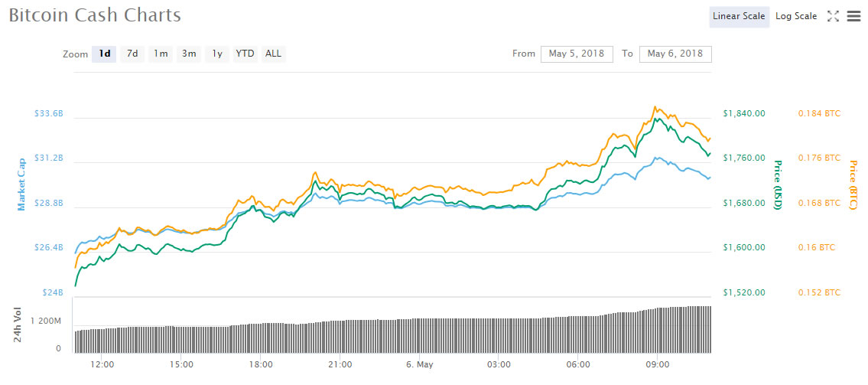Click volume bars near 21:00
This screenshot has width=868, height=385.
(340, 337)
